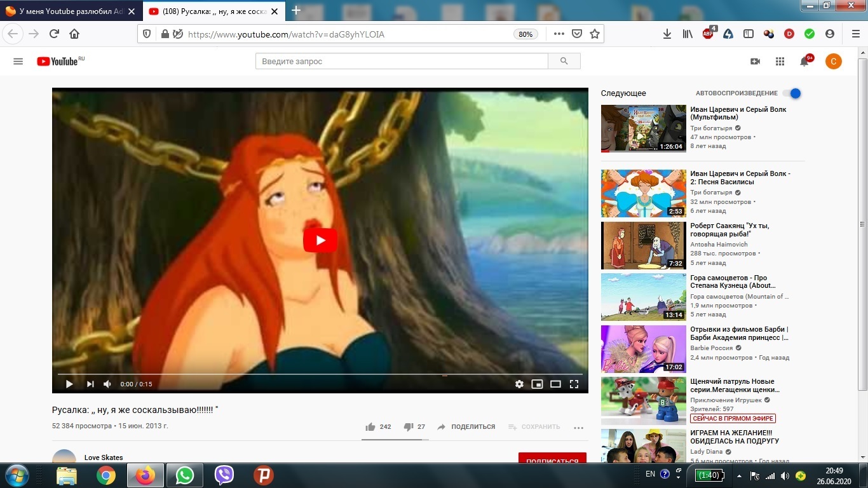Viewport: 868px width, 488px height.
Task: Open YouTube apps grid icon
Action: (x=780, y=61)
